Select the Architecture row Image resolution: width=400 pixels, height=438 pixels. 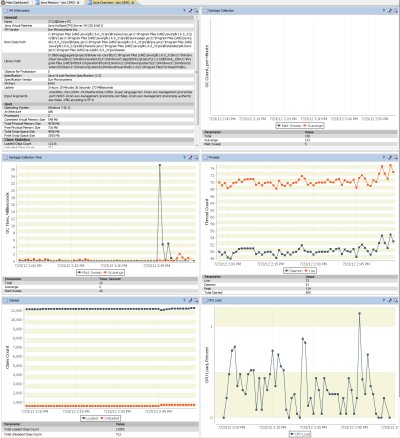coord(98,112)
